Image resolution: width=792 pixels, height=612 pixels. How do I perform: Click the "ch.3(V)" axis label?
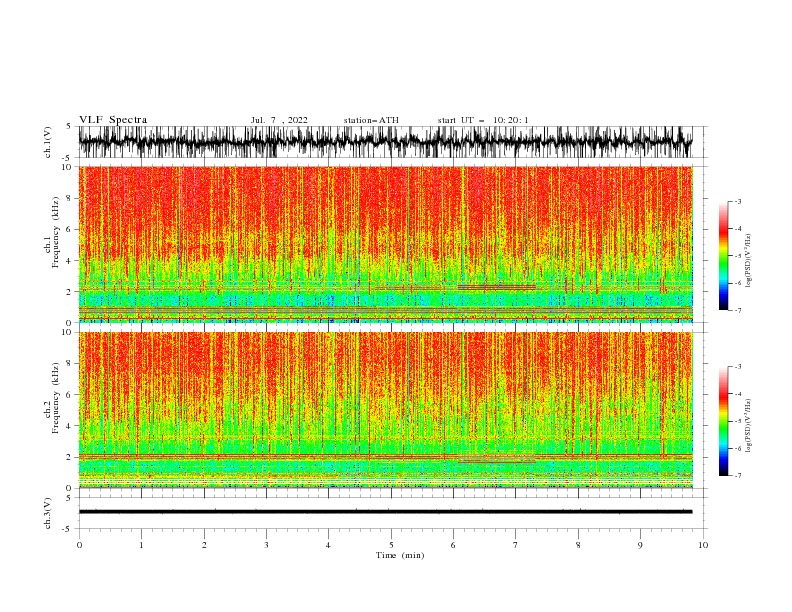[48, 513]
